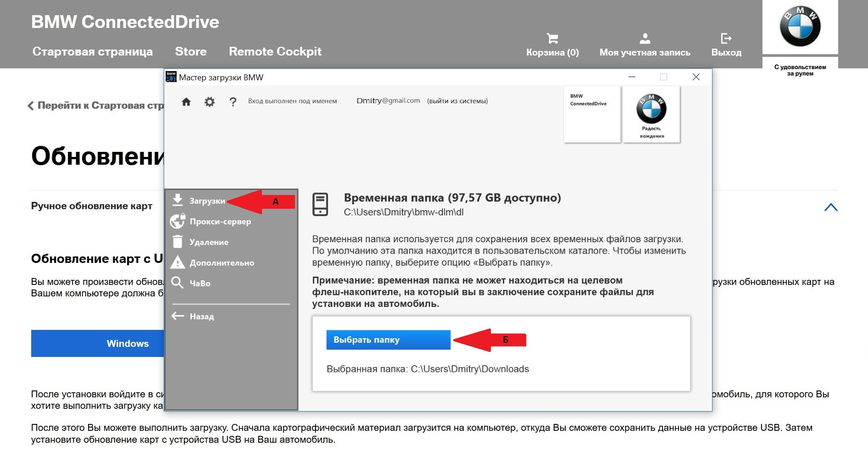
Task: Click the logout exit icon
Action: pos(726,38)
